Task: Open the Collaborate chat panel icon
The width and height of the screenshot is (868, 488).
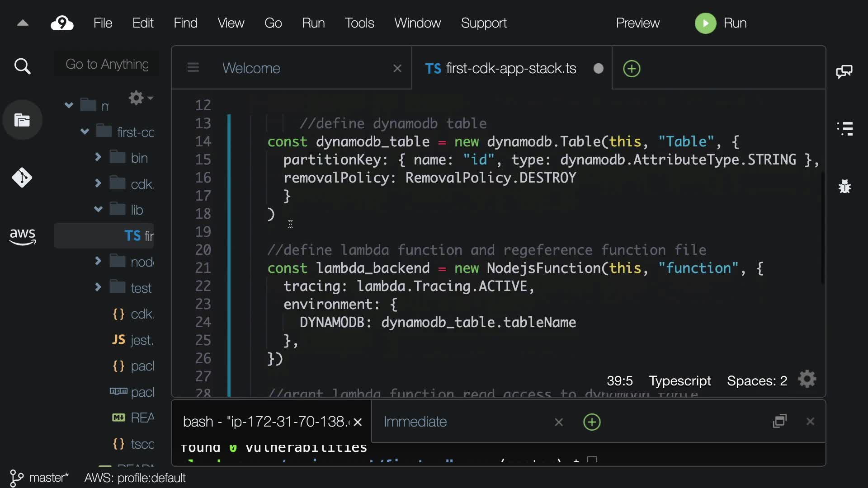Action: pyautogui.click(x=844, y=71)
